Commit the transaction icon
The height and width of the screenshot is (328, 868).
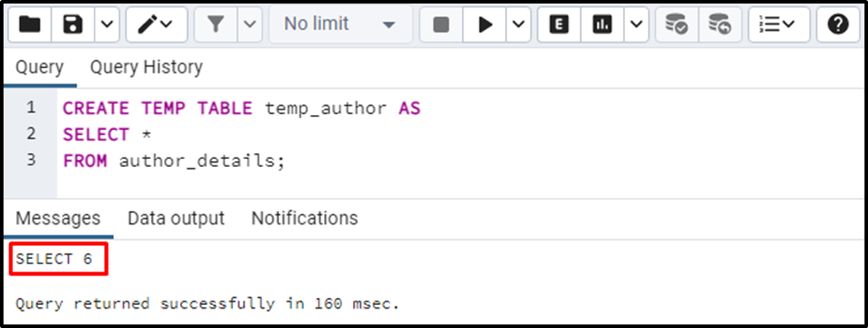[677, 25]
